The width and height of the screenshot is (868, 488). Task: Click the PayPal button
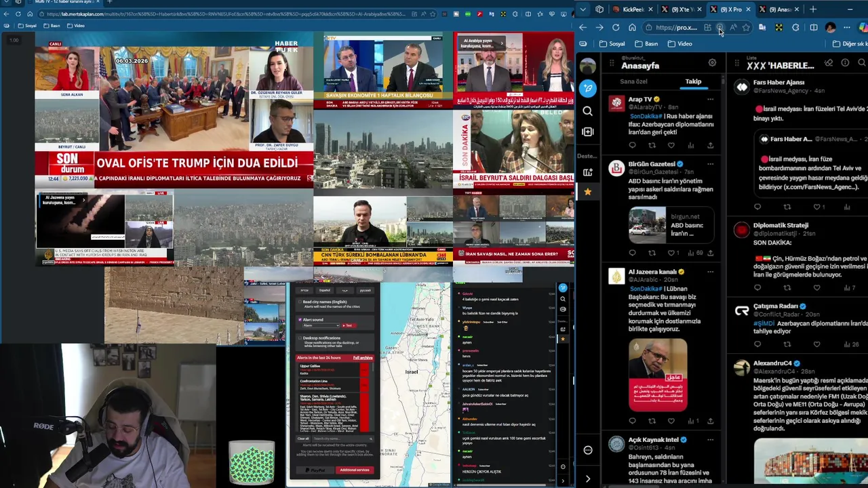coord(315,470)
